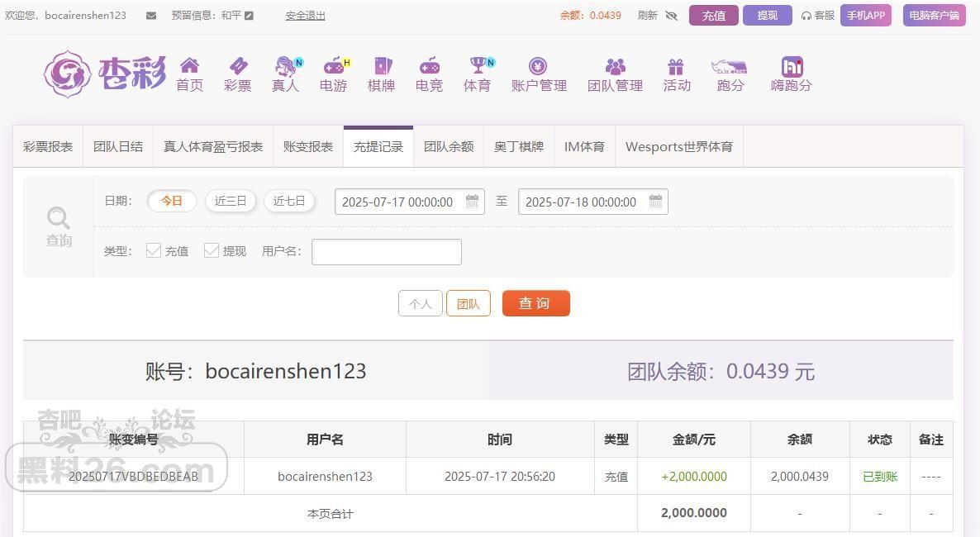The height and width of the screenshot is (537, 980).
Task: Click the orange 查询 search button
Action: pyautogui.click(x=535, y=303)
